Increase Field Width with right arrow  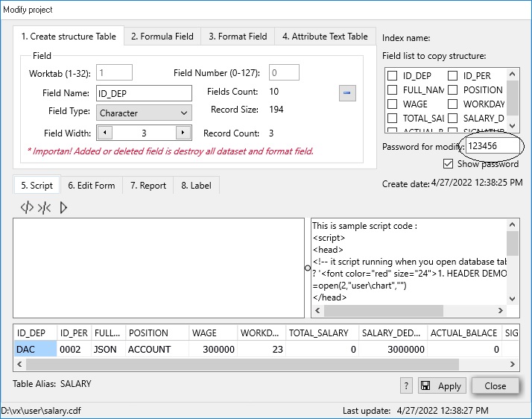[x=183, y=133]
